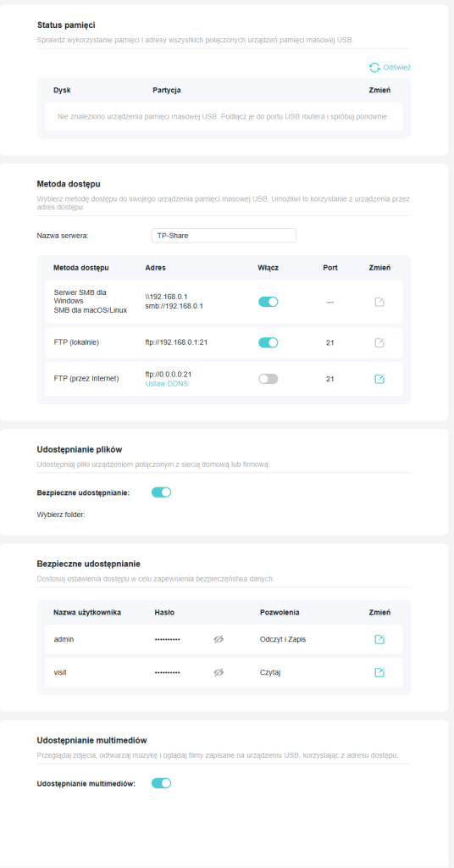454x868 pixels.
Task: Enable FTP (przez Internet) access
Action: coord(269,379)
